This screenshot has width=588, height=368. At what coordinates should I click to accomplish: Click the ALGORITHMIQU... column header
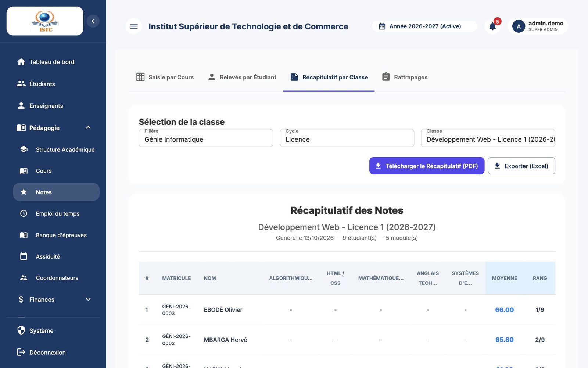click(291, 278)
